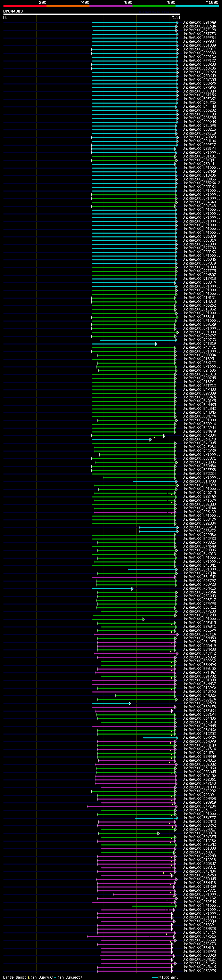Open hit UniRef100_B9T0A9
The image size is (222, 980).
[x=199, y=23]
